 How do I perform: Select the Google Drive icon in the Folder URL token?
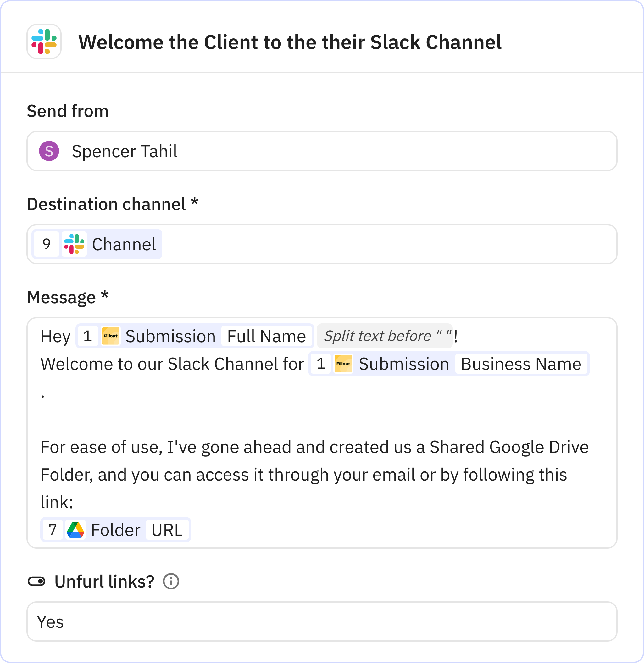pos(76,529)
